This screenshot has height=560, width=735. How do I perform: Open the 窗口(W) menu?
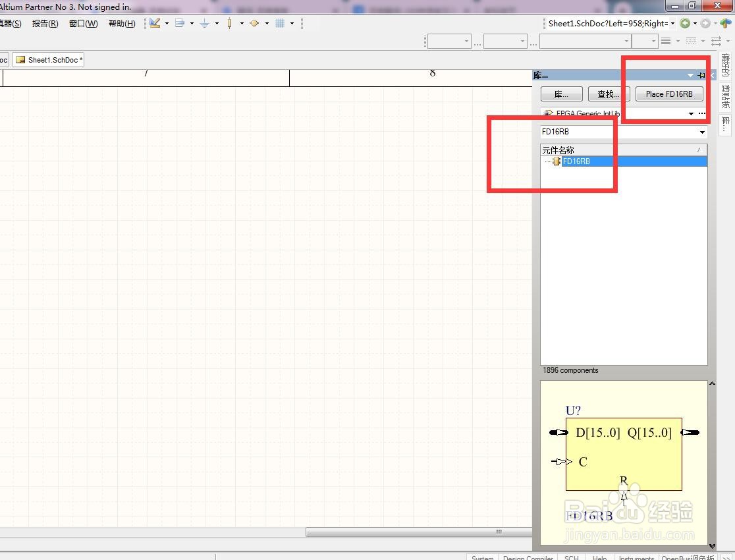(84, 24)
